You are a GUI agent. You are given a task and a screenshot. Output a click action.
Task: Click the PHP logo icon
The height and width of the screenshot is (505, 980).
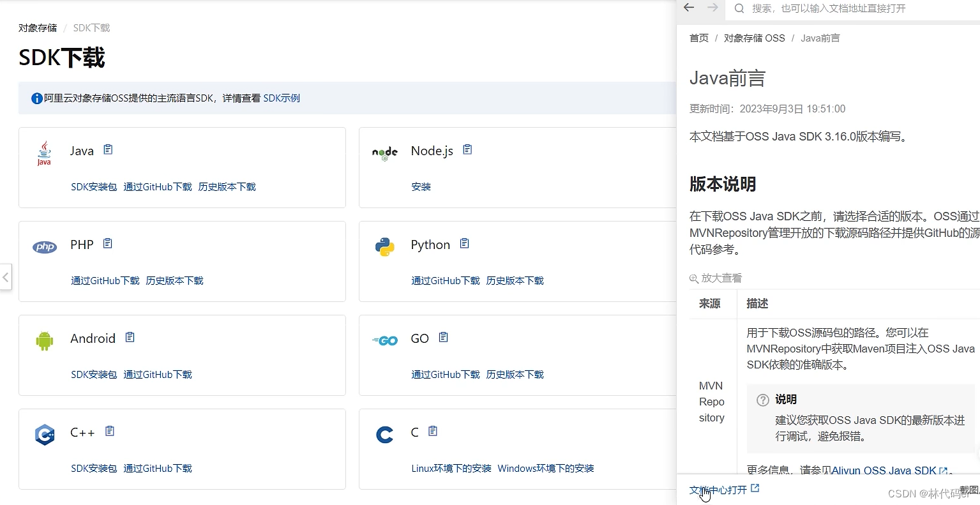pyautogui.click(x=44, y=246)
